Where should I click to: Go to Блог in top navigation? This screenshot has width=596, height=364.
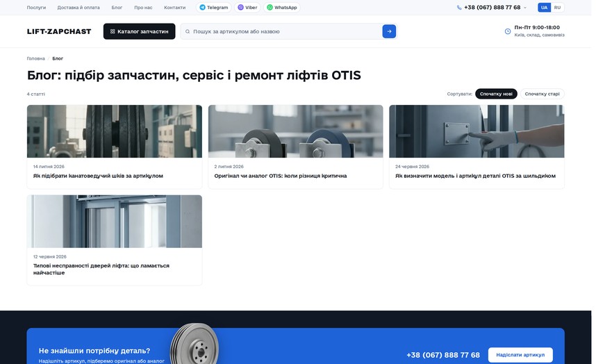pyautogui.click(x=117, y=8)
